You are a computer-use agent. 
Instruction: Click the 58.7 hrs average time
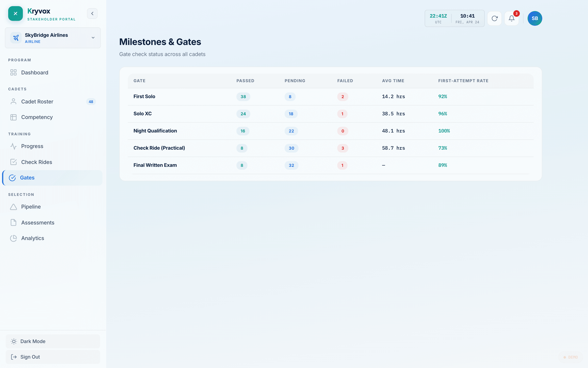[x=393, y=148]
